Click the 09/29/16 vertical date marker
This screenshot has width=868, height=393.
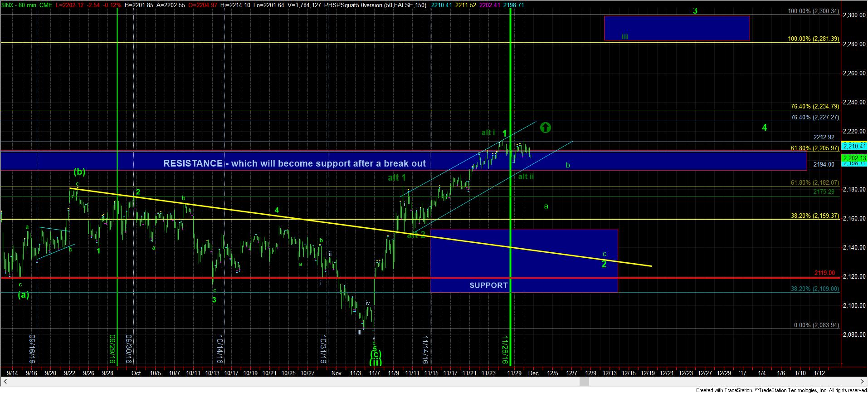[112, 349]
